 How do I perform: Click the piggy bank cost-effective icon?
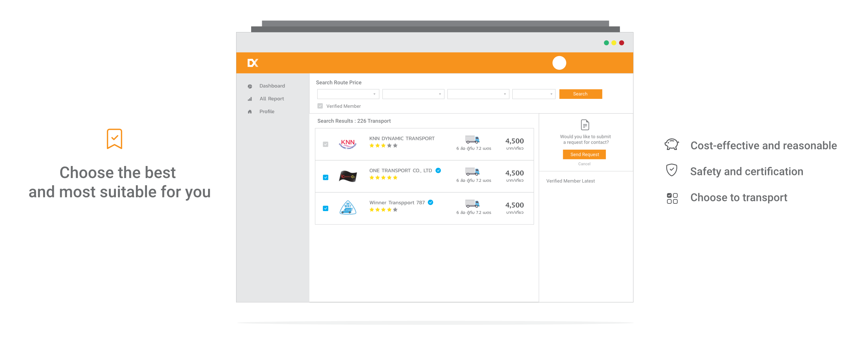tap(672, 145)
